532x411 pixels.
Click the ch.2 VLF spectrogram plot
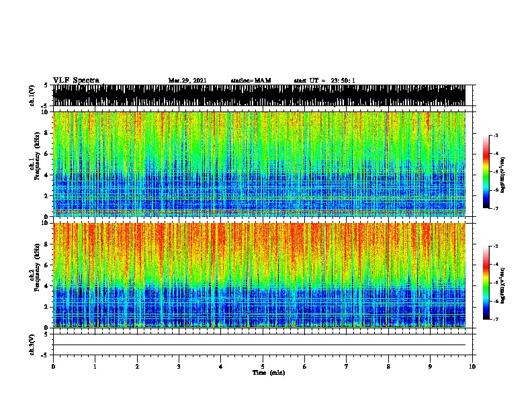pos(259,275)
